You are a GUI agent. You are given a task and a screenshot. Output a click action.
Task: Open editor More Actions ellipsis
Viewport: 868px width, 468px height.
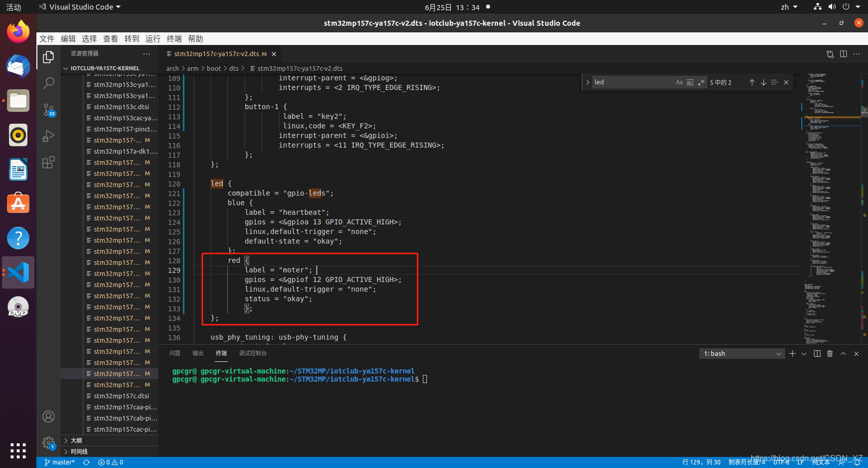[856, 54]
